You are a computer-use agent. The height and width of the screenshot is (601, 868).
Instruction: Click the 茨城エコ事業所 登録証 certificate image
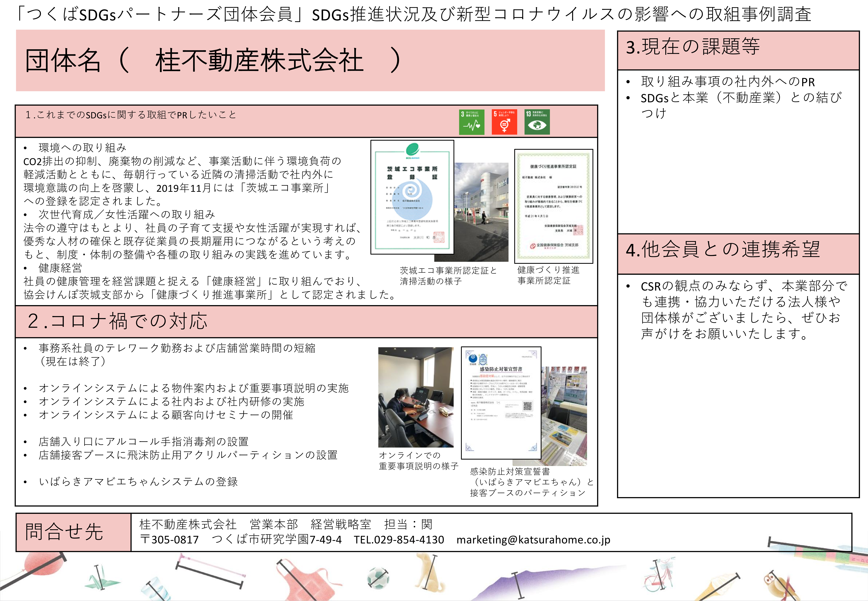coord(413,197)
